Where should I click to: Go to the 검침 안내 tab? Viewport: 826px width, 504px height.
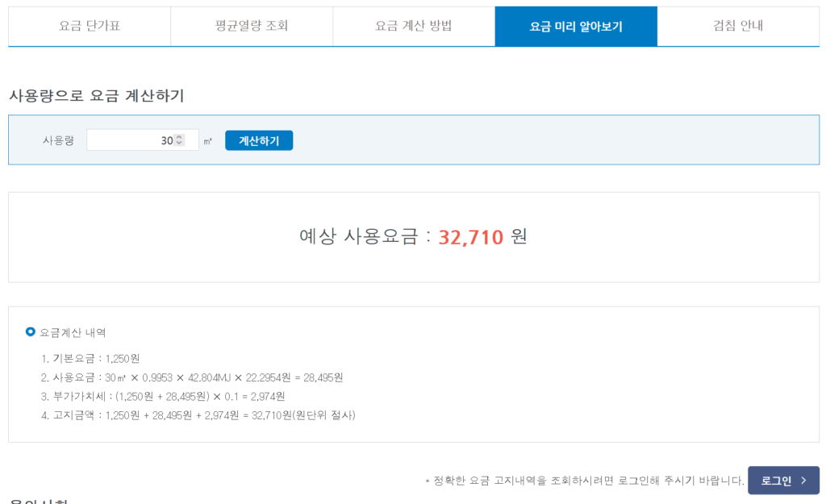pyautogui.click(x=739, y=26)
